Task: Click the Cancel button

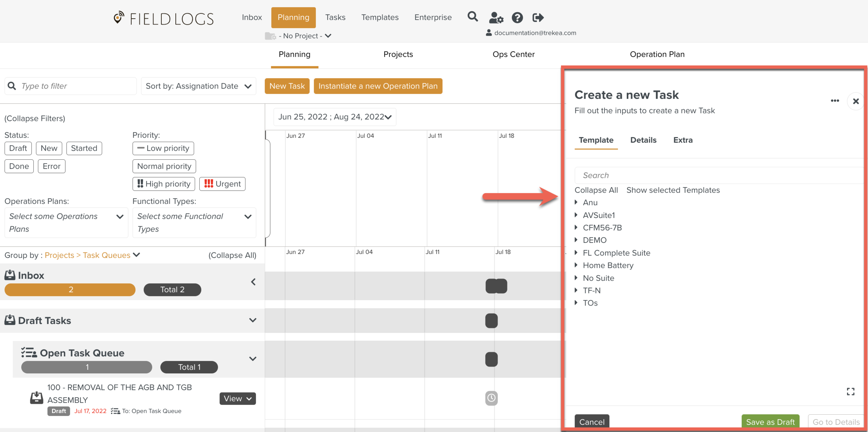Action: (x=592, y=422)
